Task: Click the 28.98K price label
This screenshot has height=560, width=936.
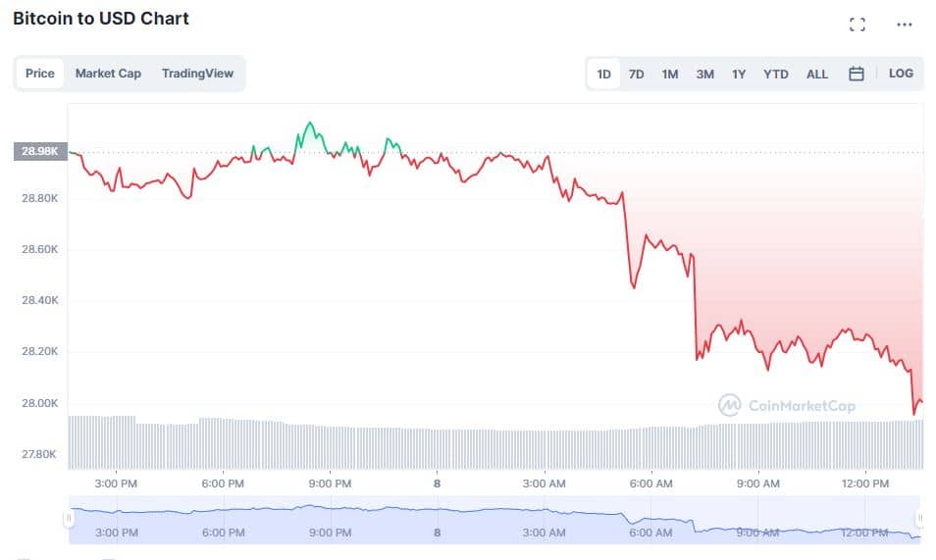Action: tap(40, 152)
